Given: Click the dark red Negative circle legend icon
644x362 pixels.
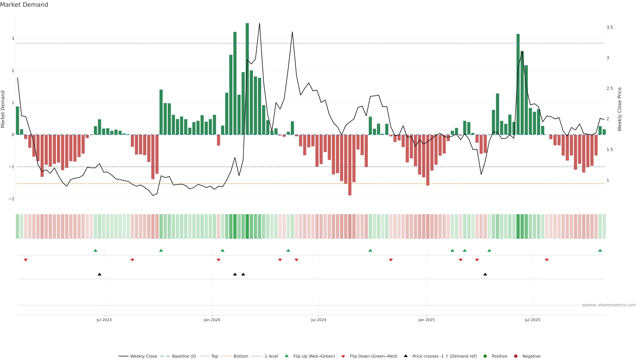Looking at the screenshot, I should pos(516,356).
